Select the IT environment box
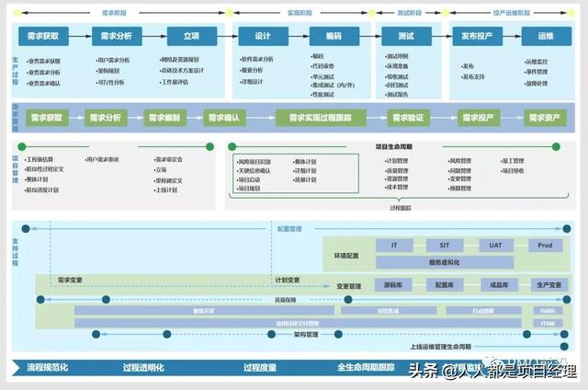This screenshot has width=588, height=390. point(394,245)
